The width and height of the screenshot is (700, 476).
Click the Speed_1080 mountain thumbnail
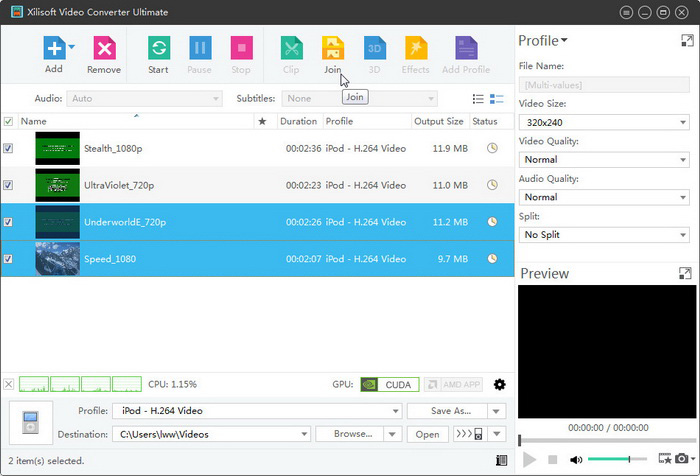(x=58, y=259)
